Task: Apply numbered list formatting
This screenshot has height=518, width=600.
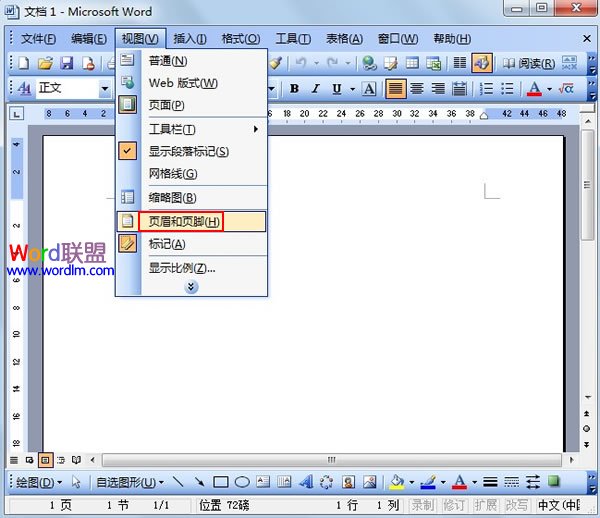Action: pyautogui.click(x=486, y=89)
